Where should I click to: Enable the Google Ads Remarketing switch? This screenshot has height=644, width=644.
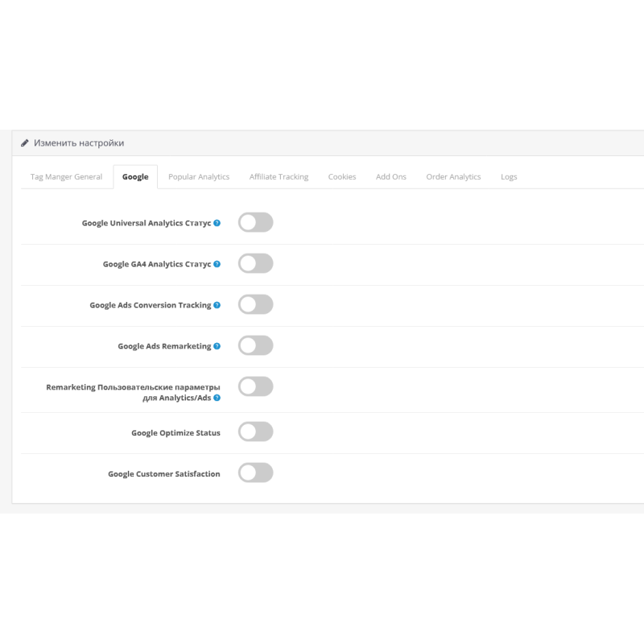(x=256, y=345)
